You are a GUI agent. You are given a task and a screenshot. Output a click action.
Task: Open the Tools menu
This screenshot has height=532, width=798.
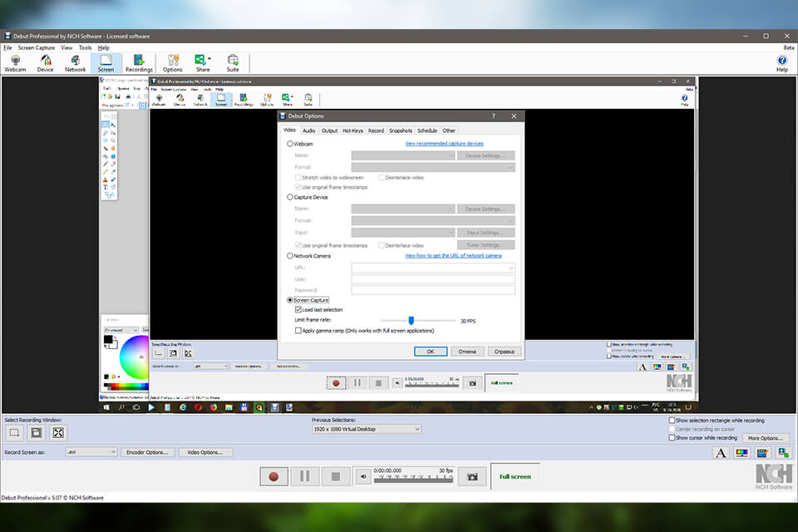[85, 48]
